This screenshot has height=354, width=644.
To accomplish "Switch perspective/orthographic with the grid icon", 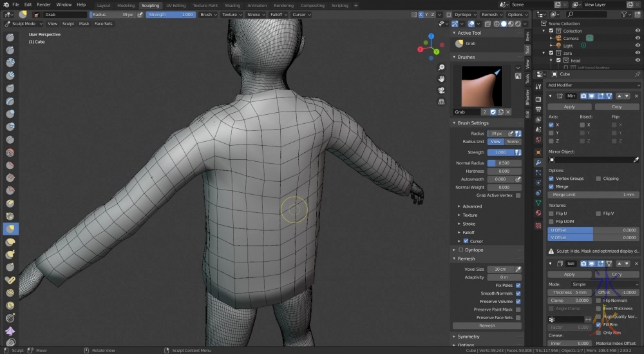I will point(441,101).
